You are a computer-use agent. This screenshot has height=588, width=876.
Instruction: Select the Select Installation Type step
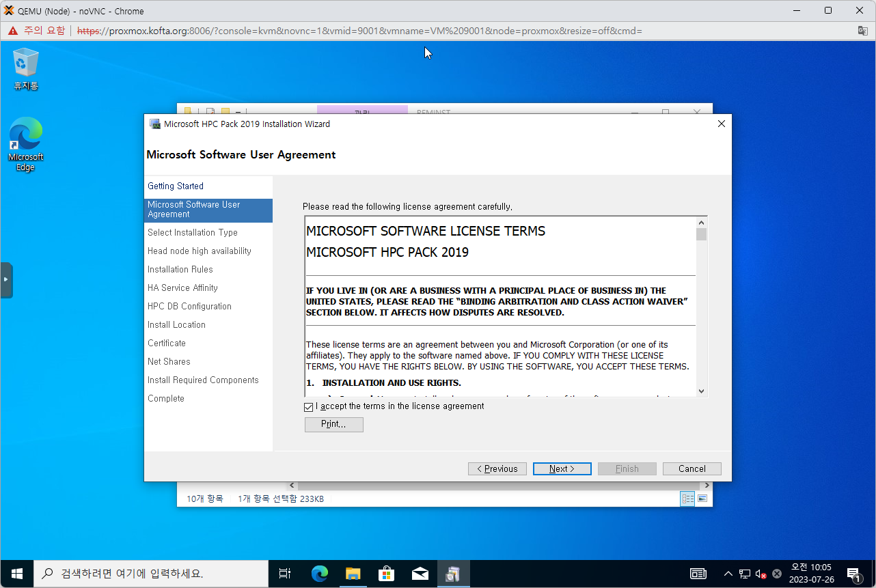click(193, 232)
